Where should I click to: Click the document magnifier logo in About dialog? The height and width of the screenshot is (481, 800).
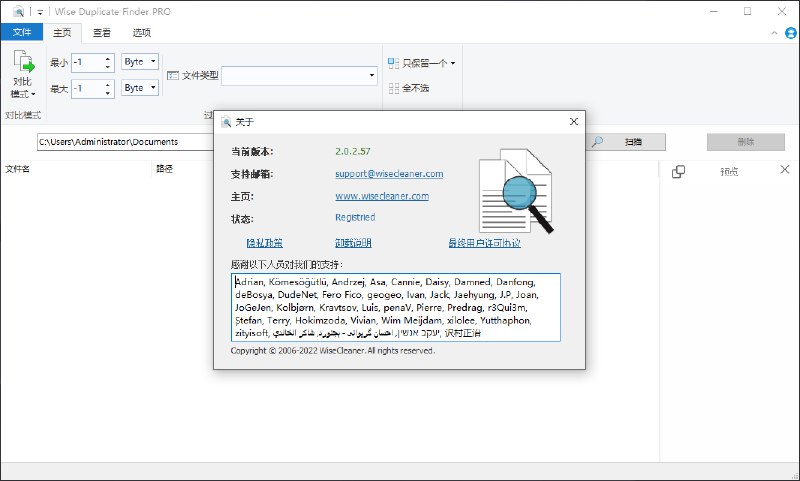point(512,190)
